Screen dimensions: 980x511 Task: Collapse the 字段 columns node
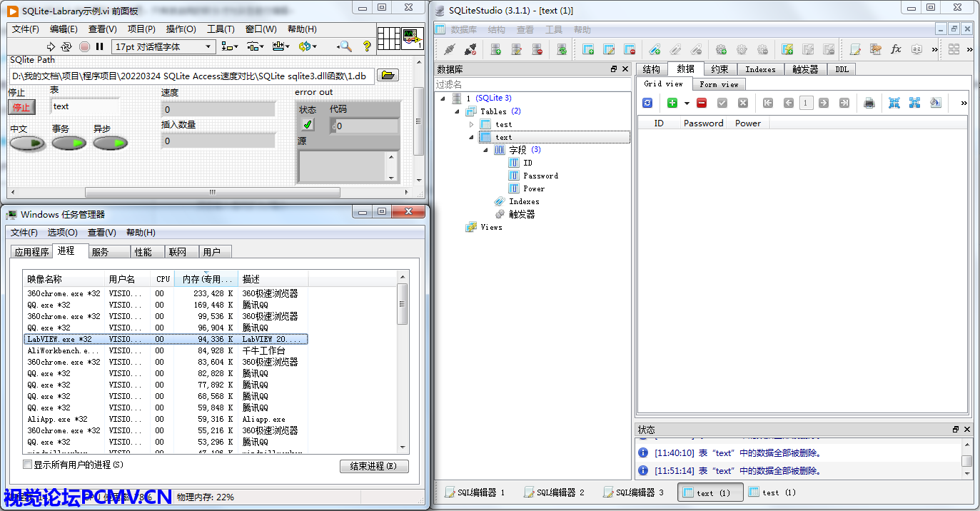[x=484, y=150]
